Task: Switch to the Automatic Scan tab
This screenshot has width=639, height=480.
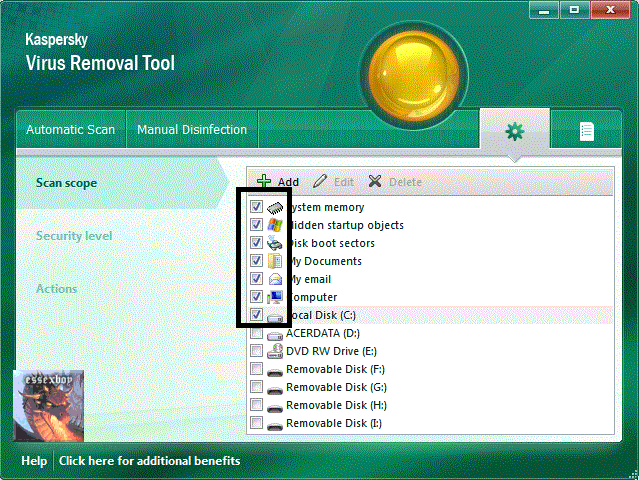Action: click(x=71, y=130)
